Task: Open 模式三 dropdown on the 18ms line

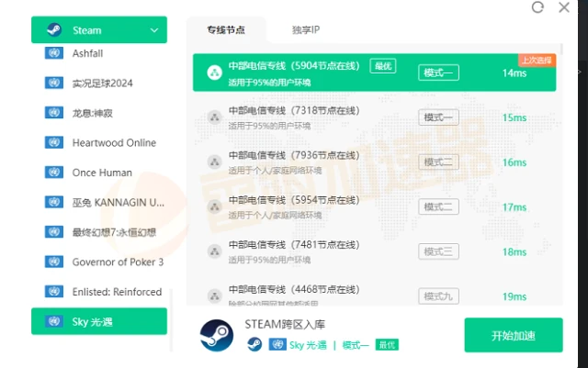Action: point(438,251)
